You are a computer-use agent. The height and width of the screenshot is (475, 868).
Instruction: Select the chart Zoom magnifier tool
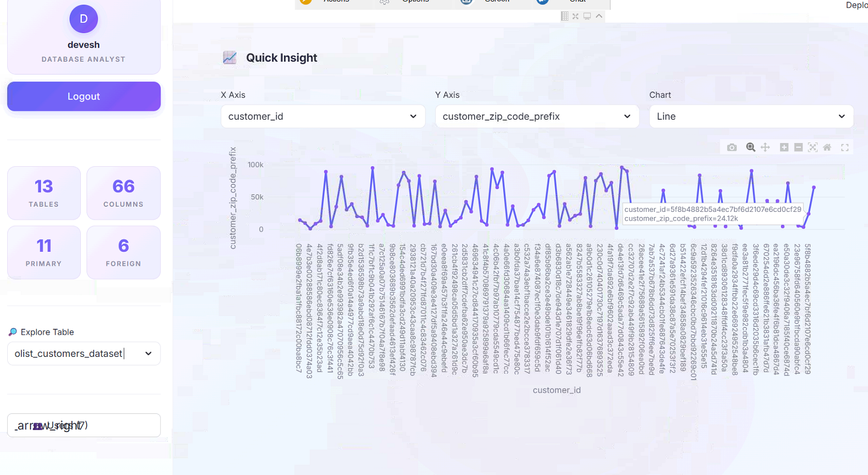coord(750,148)
